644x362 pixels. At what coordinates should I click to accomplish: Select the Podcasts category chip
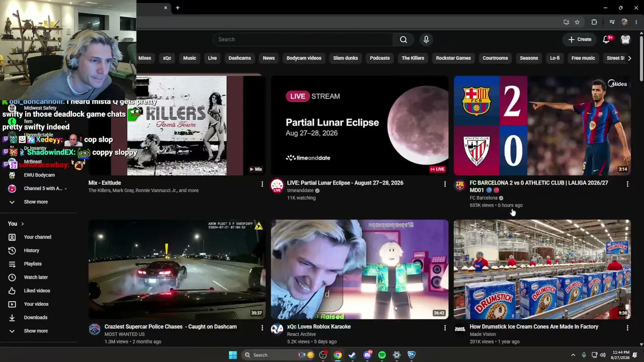[x=380, y=58]
